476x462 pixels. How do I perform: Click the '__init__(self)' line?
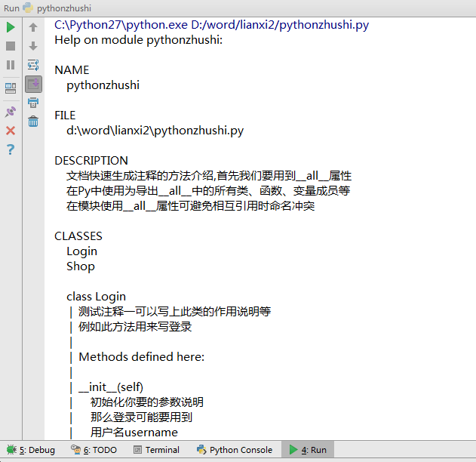tap(111, 387)
